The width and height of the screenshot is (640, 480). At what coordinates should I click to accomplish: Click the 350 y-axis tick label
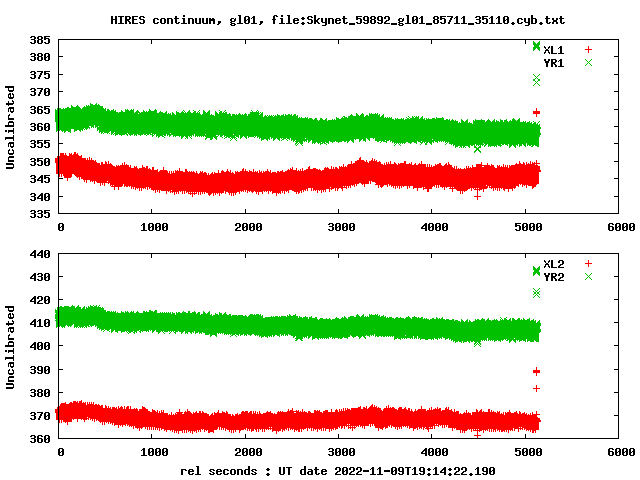click(40, 162)
